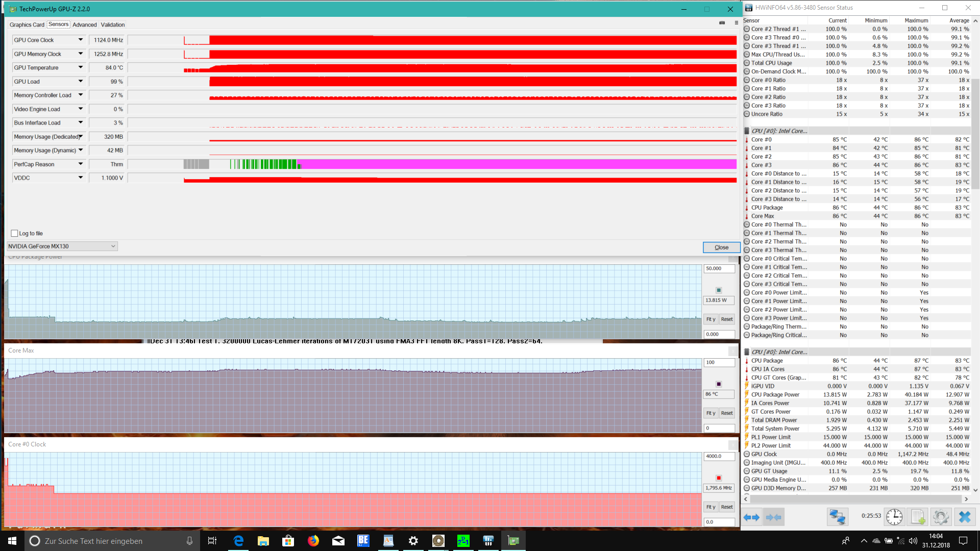Open the PerfCap Reason dropdown

coord(81,164)
